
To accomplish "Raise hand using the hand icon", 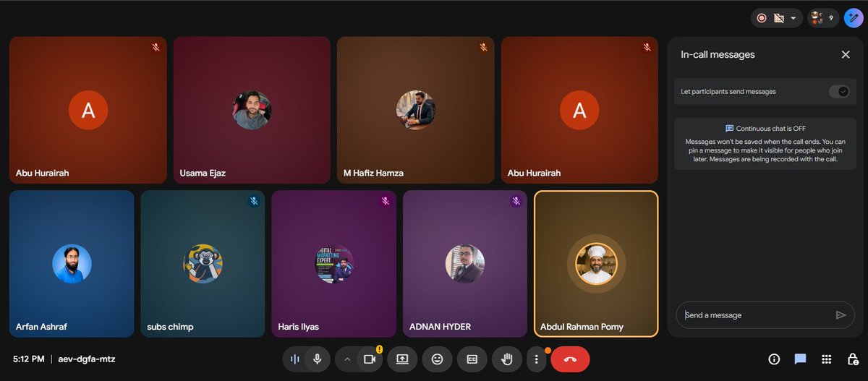I will point(506,359).
